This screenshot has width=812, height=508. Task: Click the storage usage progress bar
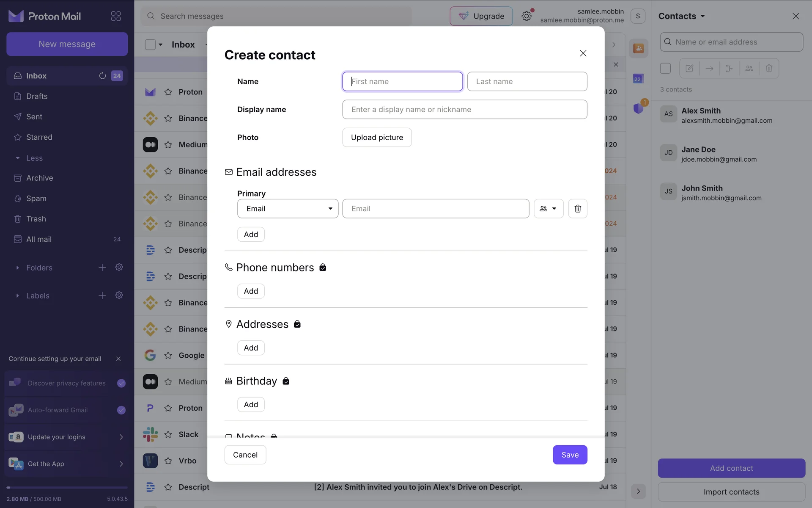click(x=67, y=488)
